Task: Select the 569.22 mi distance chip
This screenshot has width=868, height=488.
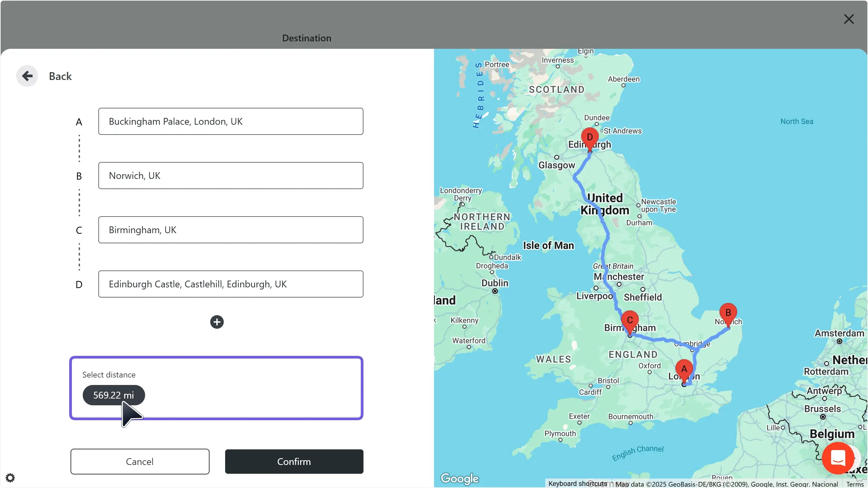Action: pyautogui.click(x=114, y=395)
